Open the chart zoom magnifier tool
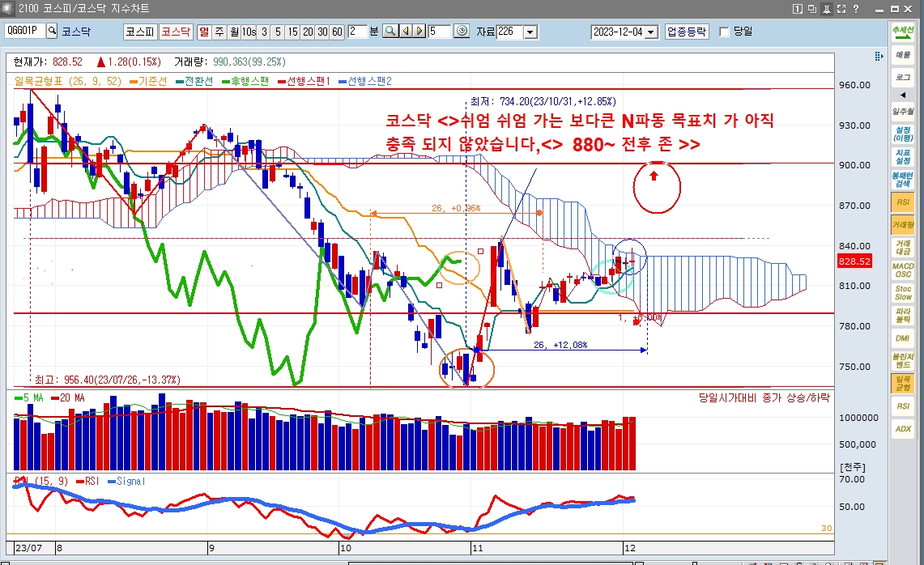 (x=390, y=32)
